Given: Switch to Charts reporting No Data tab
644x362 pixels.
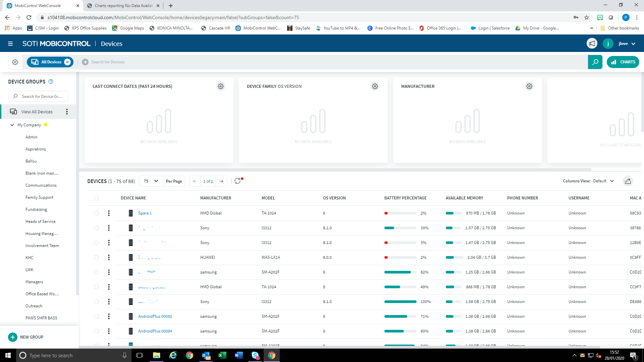Looking at the screenshot, I should [123, 6].
